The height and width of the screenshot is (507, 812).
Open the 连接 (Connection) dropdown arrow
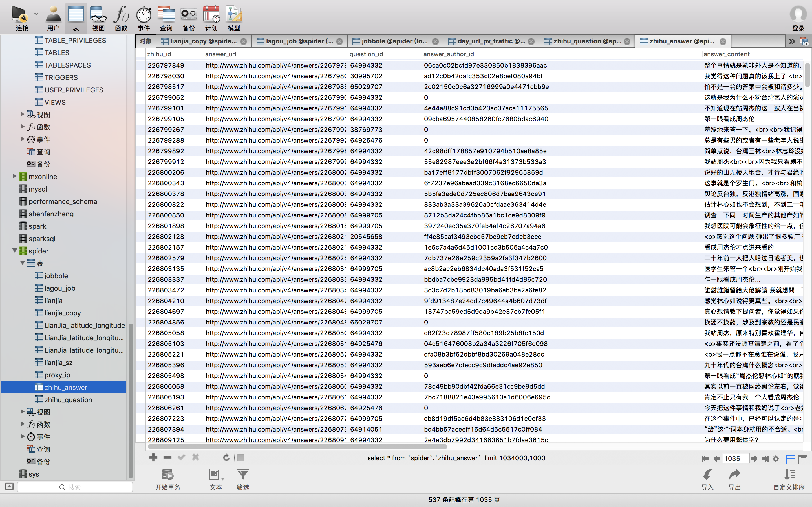point(36,14)
